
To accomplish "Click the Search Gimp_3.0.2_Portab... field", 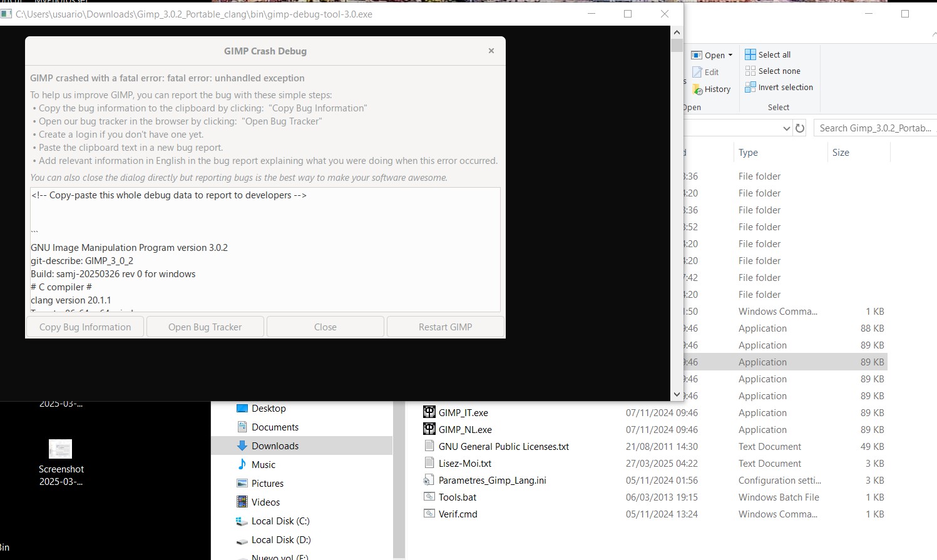I will click(x=875, y=128).
